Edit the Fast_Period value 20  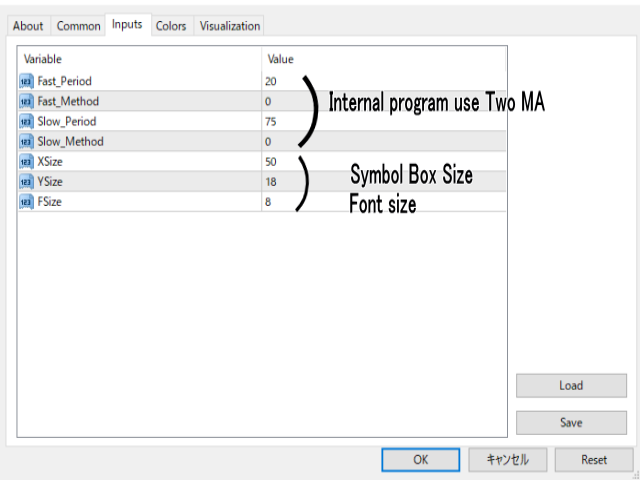pos(271,81)
